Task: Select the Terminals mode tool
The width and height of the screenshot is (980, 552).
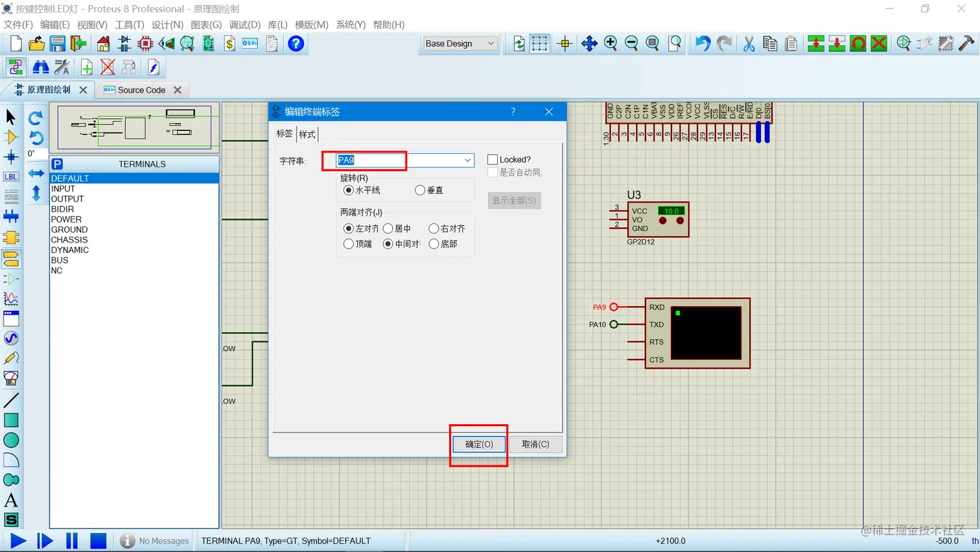Action: tap(11, 259)
